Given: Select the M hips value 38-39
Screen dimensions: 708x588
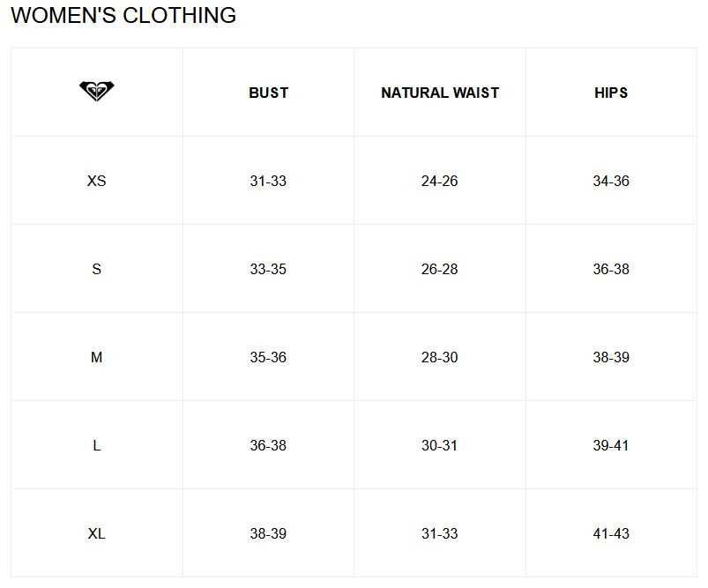Looking at the screenshot, I should tap(611, 357).
